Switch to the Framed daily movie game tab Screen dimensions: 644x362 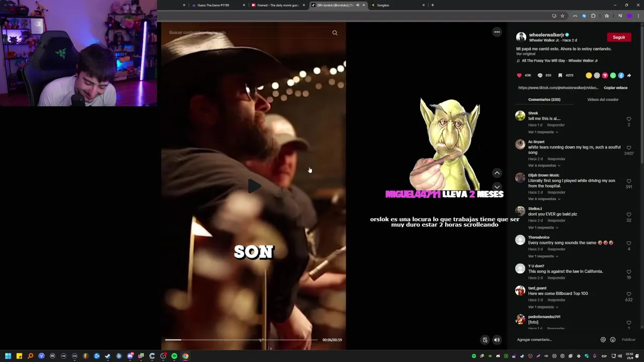[x=278, y=5]
